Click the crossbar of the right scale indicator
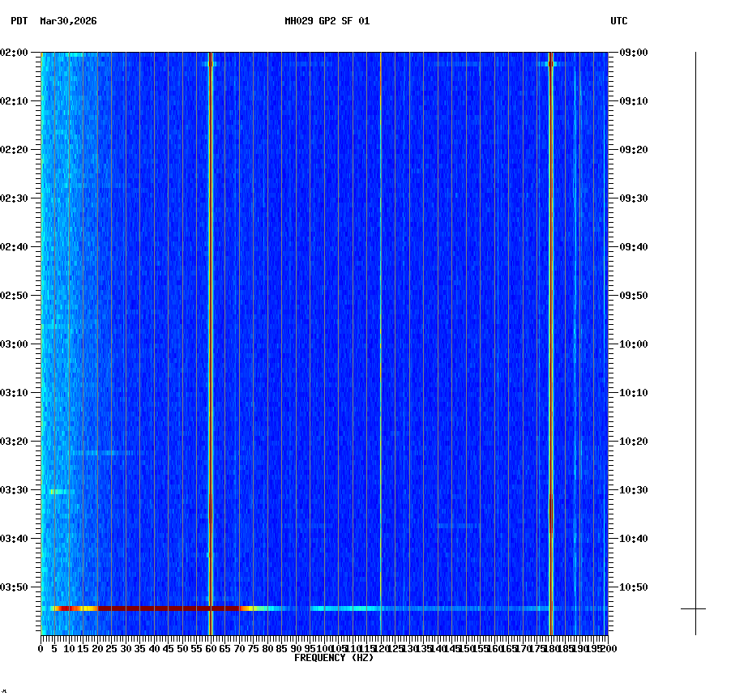731x700 pixels. [x=694, y=608]
